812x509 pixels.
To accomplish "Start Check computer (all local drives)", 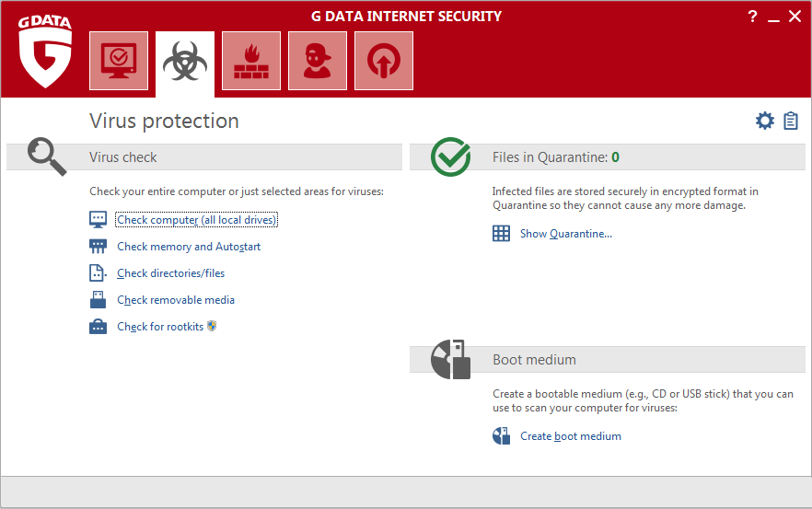I will pos(196,220).
